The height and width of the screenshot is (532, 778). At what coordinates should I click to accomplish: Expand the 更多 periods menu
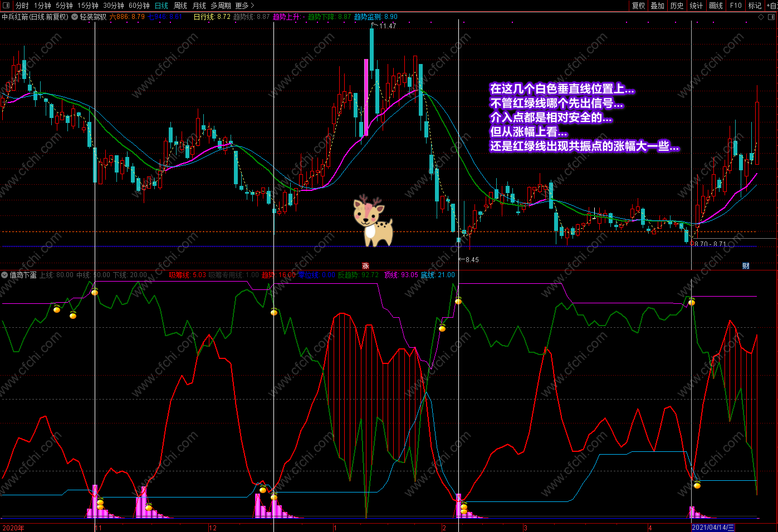click(x=244, y=6)
